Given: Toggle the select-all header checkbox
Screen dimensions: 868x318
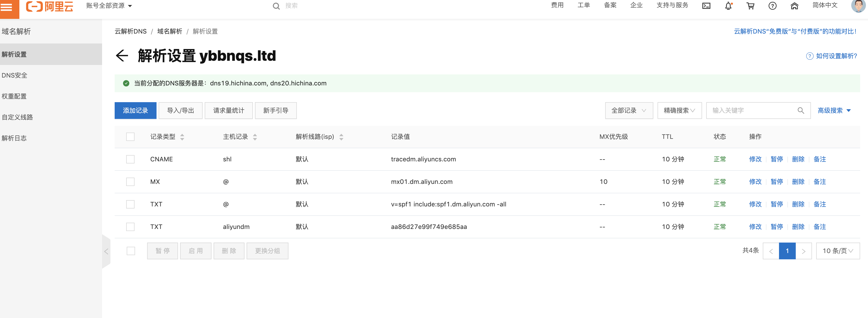Looking at the screenshot, I should point(130,136).
